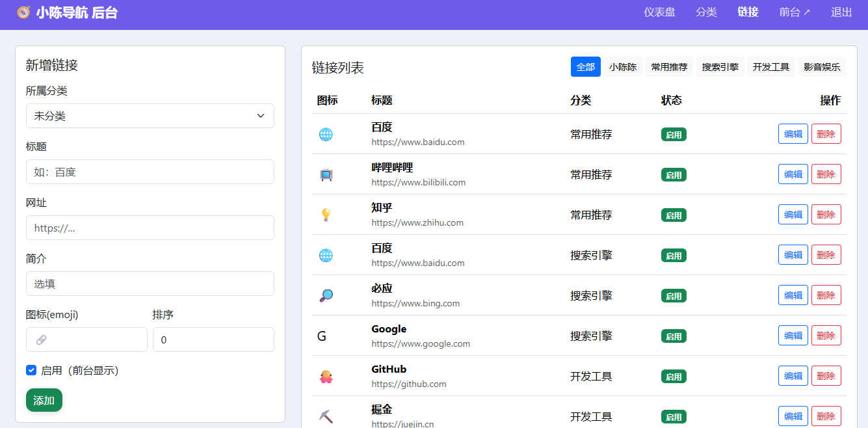Select 链接 in top navigation
Screen dimensions: 868x428
point(748,12)
